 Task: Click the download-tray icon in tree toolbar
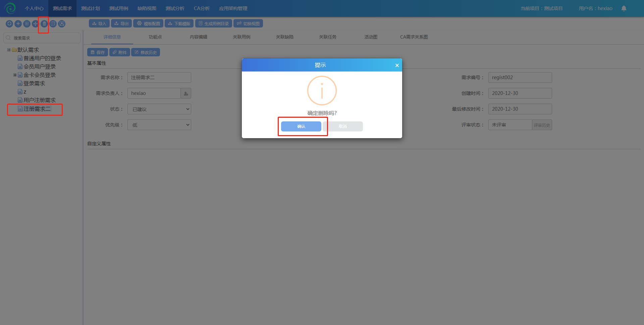pyautogui.click(x=62, y=24)
